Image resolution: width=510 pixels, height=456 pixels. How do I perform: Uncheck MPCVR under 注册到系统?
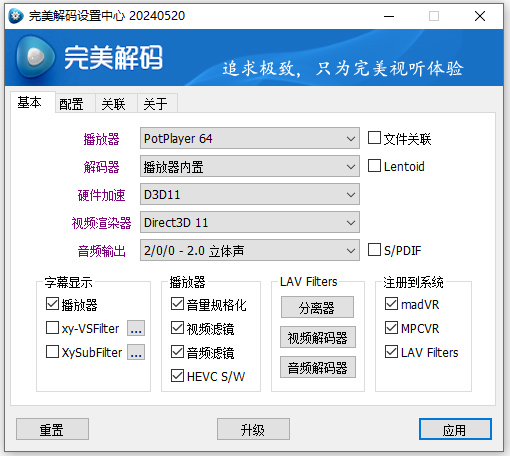[x=391, y=328]
